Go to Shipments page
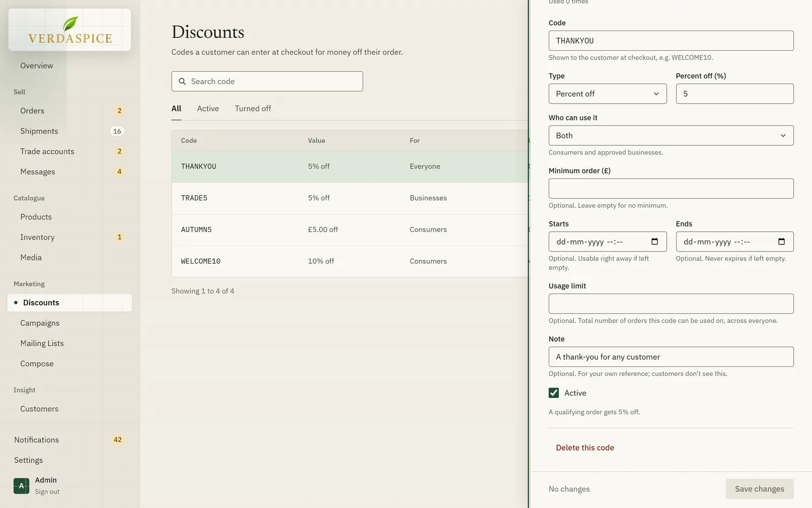Viewport: 812px width, 508px height. (x=70, y=131)
